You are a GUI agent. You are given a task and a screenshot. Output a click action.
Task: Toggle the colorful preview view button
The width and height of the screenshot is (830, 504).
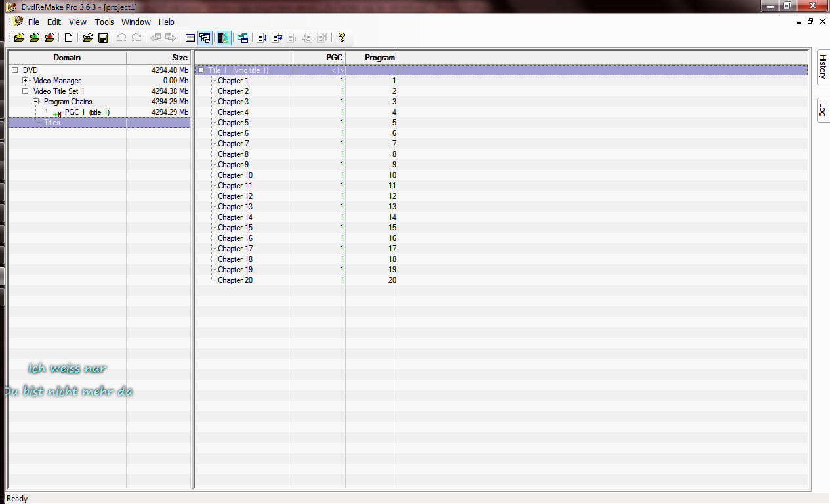coord(224,38)
